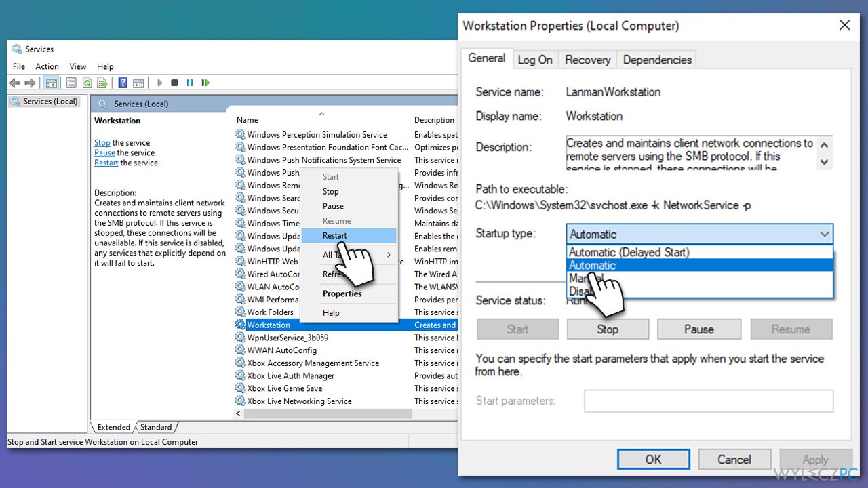Choose Stop in the context menu
Screen dimensions: 868x488
349,191
